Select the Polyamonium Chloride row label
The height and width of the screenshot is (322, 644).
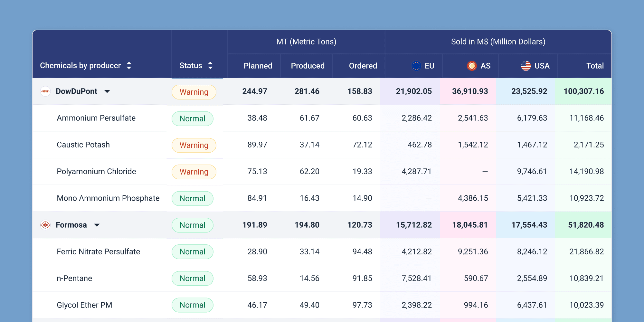tap(96, 171)
